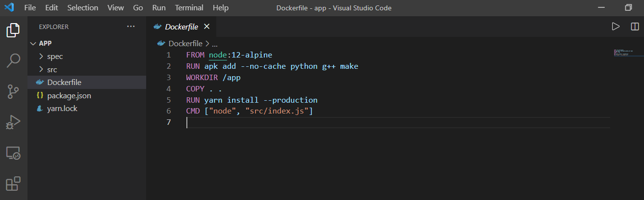Open the Edit menu
The width and height of the screenshot is (644, 200).
point(51,8)
